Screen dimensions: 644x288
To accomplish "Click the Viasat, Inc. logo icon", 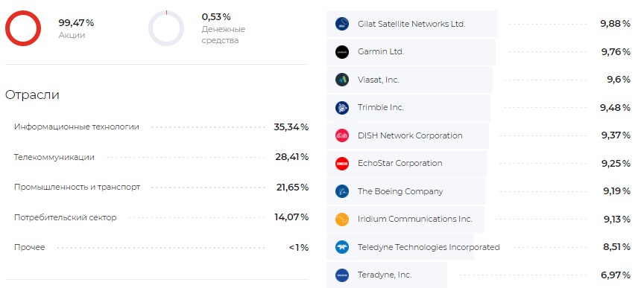I will (x=341, y=80).
